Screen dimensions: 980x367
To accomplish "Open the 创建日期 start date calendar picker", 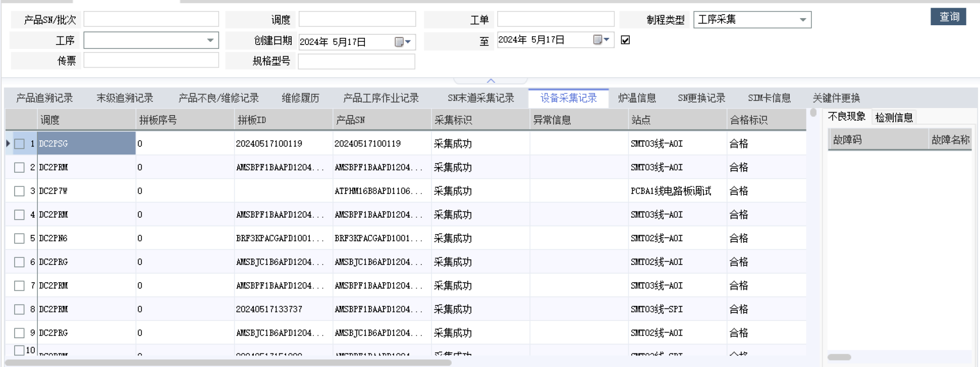I will pyautogui.click(x=402, y=42).
